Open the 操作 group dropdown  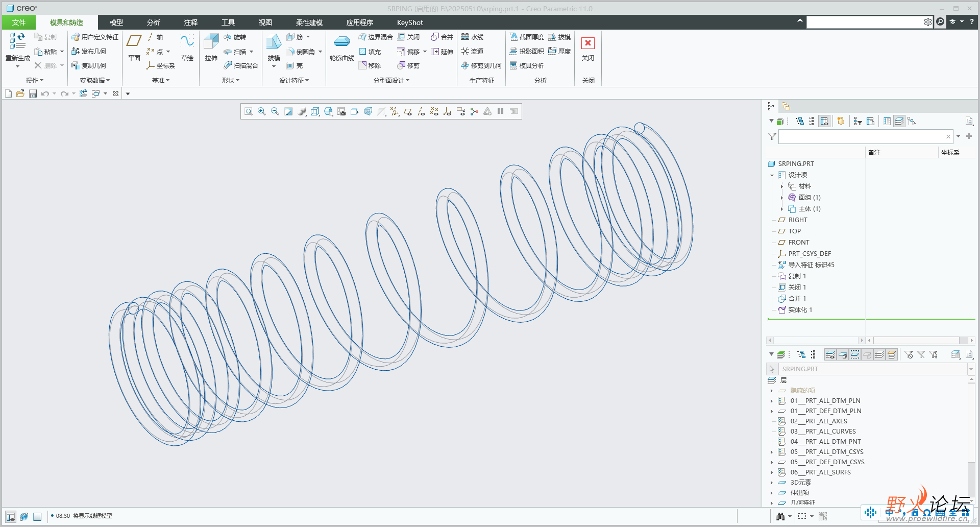click(35, 81)
